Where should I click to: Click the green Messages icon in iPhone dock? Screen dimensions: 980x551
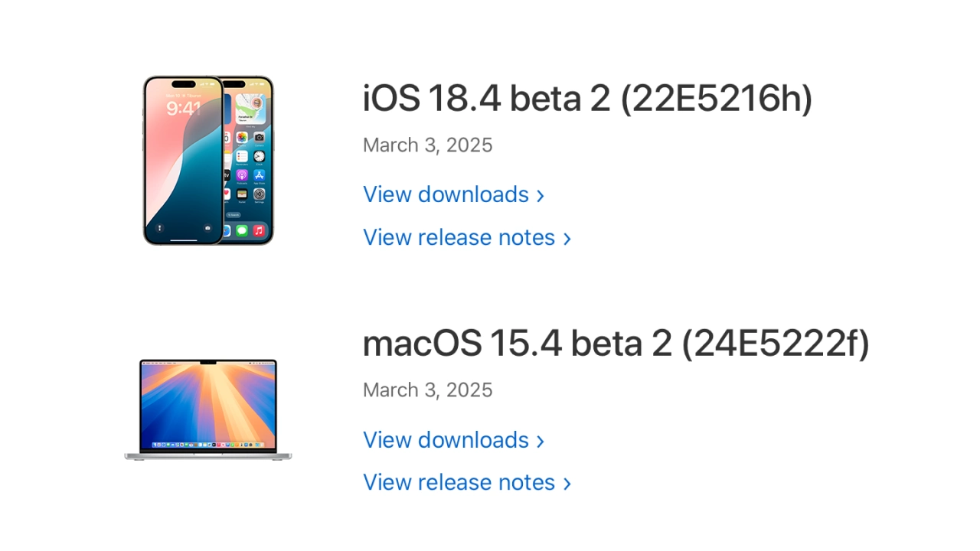(x=242, y=230)
